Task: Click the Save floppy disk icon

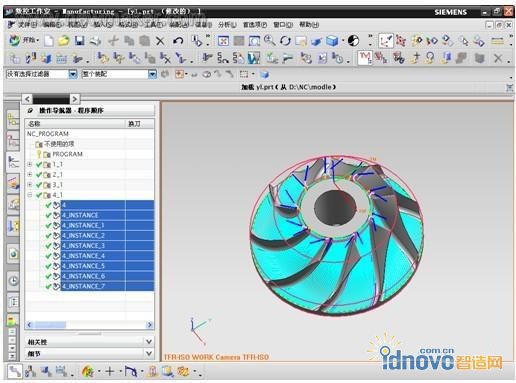Action: coord(79,41)
